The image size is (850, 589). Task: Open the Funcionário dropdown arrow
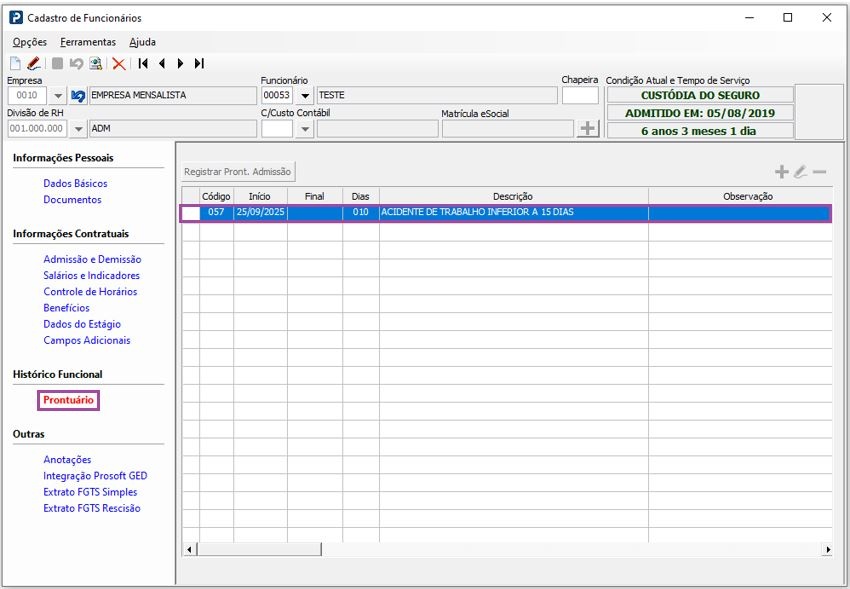(x=305, y=96)
